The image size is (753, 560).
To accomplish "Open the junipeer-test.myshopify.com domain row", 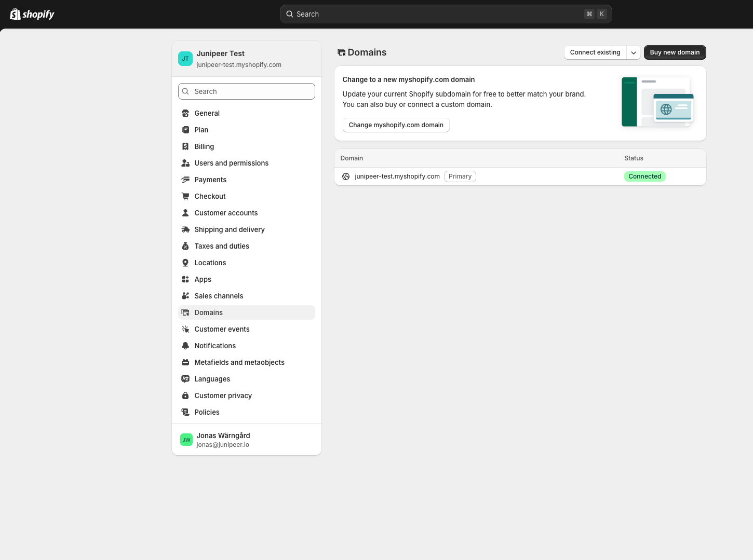I will (520, 176).
